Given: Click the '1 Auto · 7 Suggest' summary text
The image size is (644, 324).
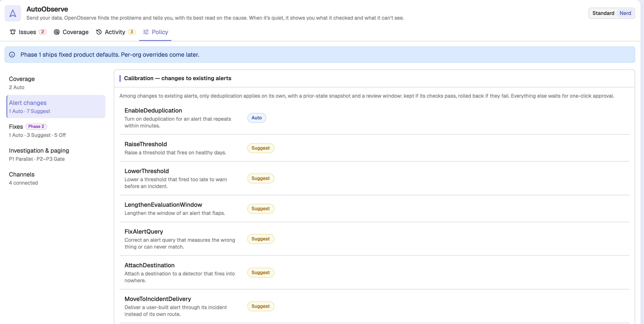Looking at the screenshot, I should (x=29, y=111).
